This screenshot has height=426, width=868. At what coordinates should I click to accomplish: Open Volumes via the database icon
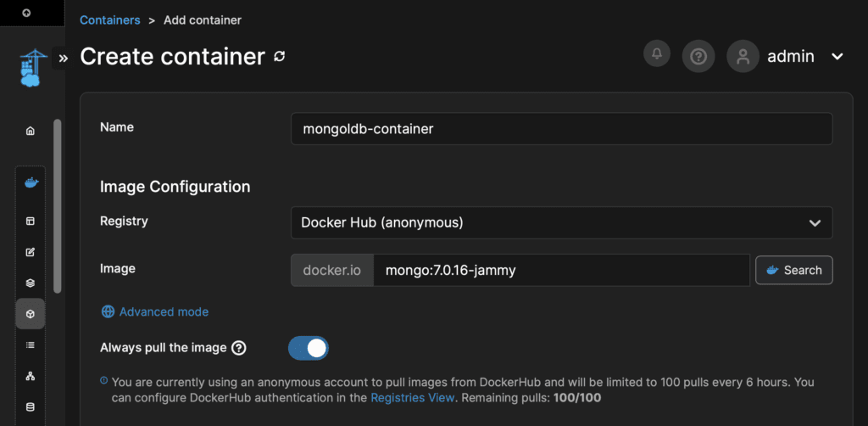click(x=31, y=406)
